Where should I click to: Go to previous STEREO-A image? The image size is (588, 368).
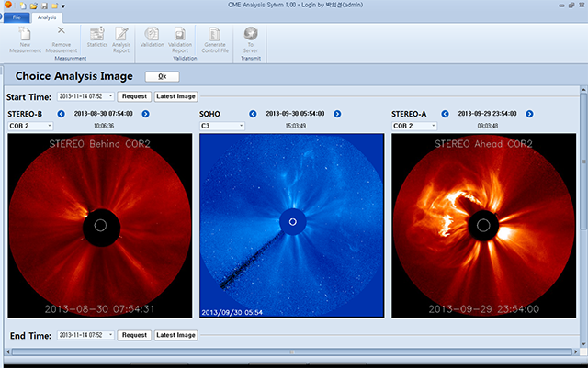point(445,114)
